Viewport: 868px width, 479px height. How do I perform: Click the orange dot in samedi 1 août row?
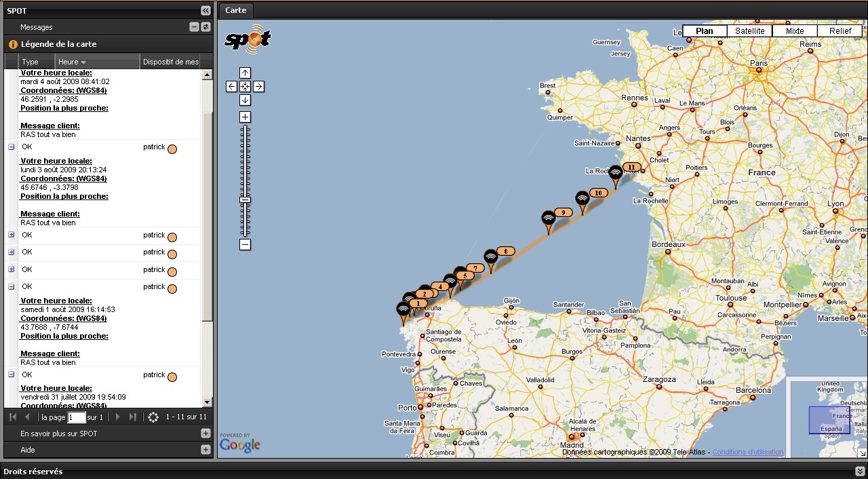pyautogui.click(x=172, y=289)
